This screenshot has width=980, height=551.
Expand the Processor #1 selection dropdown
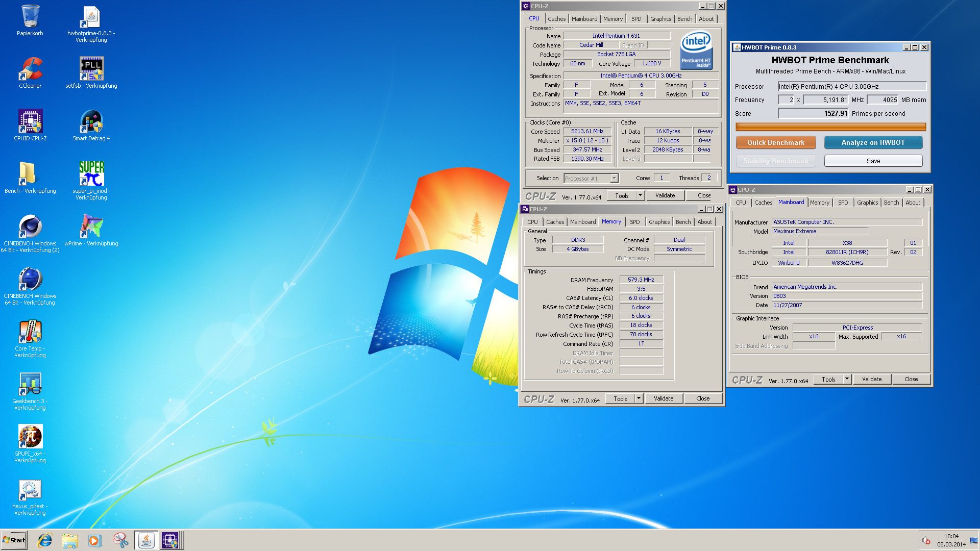click(x=614, y=178)
